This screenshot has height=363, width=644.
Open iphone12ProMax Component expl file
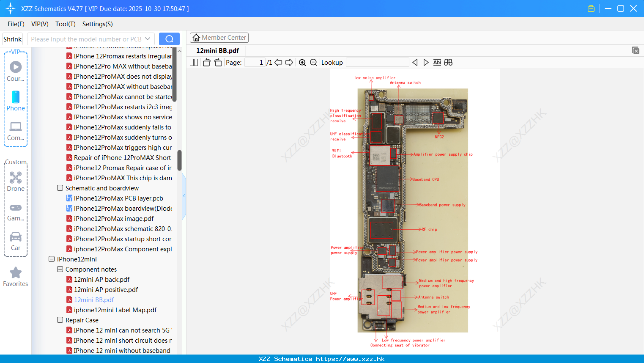[123, 249]
